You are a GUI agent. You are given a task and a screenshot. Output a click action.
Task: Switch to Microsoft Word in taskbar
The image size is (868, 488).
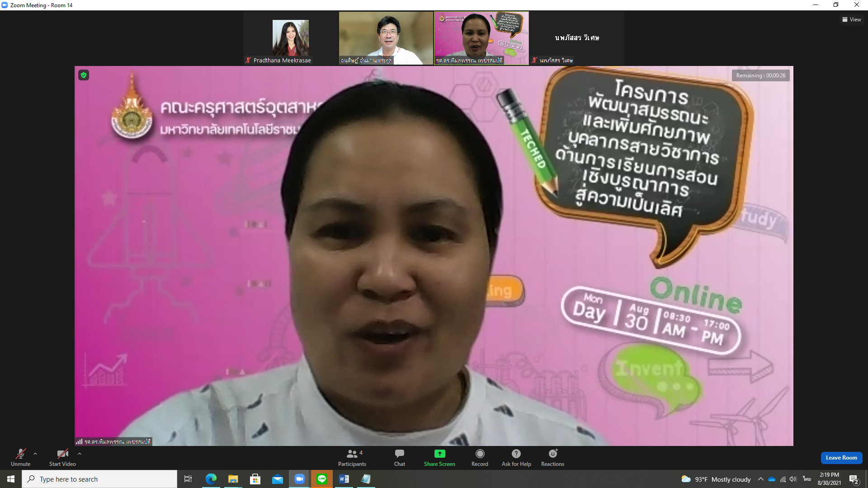pos(344,479)
